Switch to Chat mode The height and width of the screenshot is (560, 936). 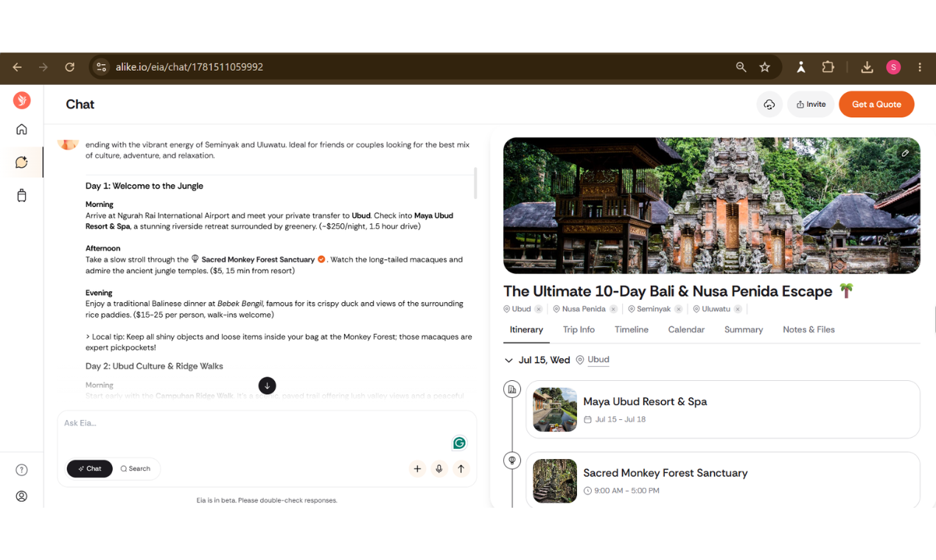click(x=90, y=469)
